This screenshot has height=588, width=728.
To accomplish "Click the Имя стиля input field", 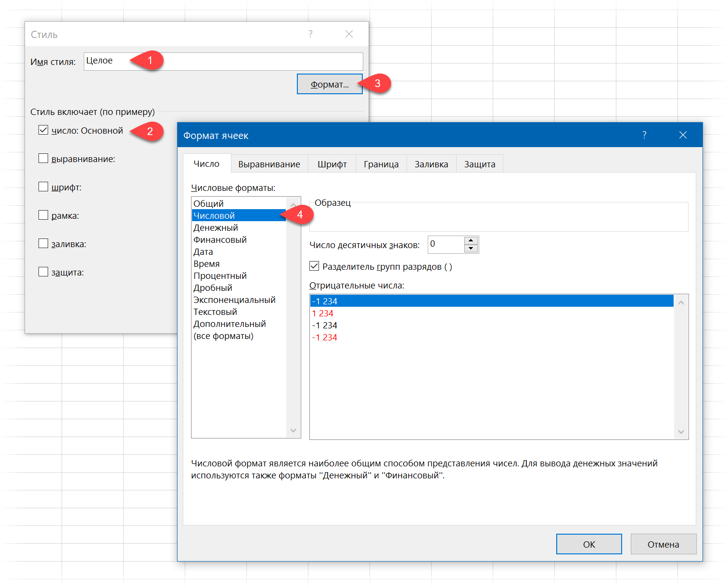I will coord(223,61).
